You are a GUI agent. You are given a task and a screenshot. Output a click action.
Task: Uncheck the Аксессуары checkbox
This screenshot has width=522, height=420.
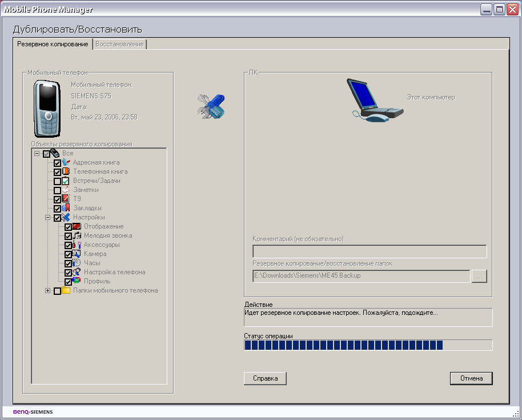point(68,245)
